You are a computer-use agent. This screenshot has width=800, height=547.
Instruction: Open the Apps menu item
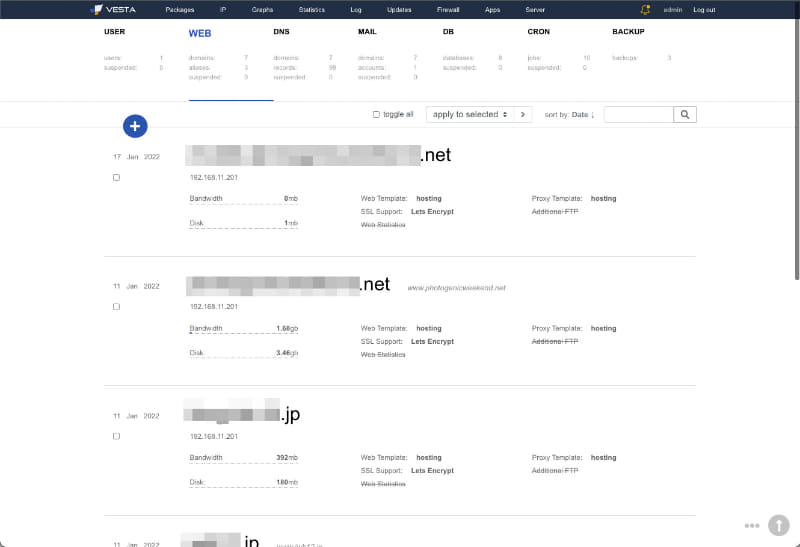[492, 10]
